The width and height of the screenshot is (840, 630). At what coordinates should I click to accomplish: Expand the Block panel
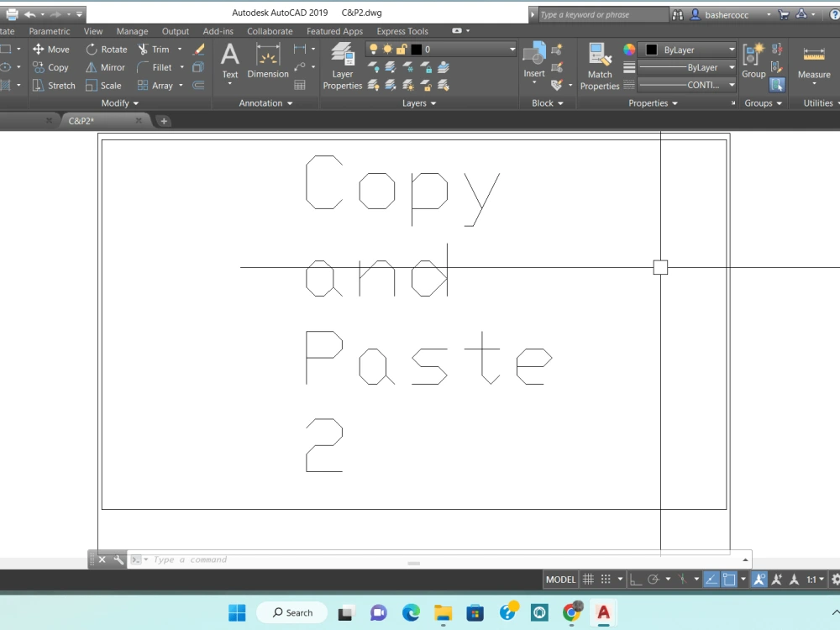coord(548,102)
